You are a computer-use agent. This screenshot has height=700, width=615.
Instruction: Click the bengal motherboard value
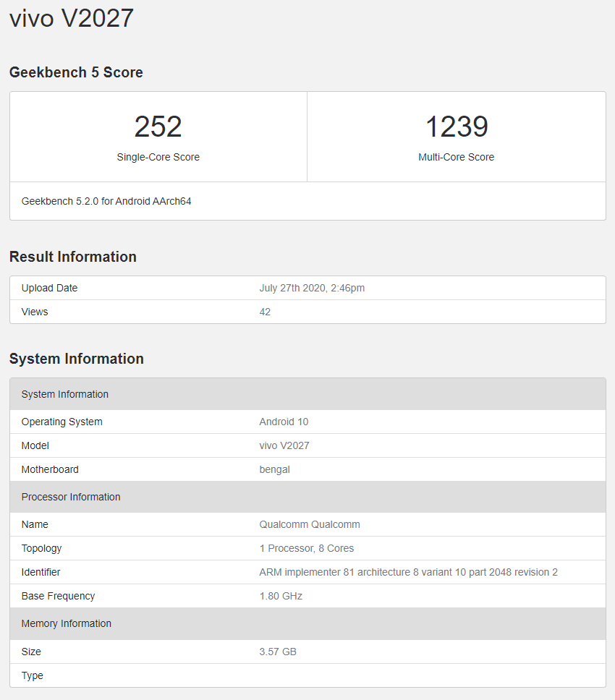[274, 469]
